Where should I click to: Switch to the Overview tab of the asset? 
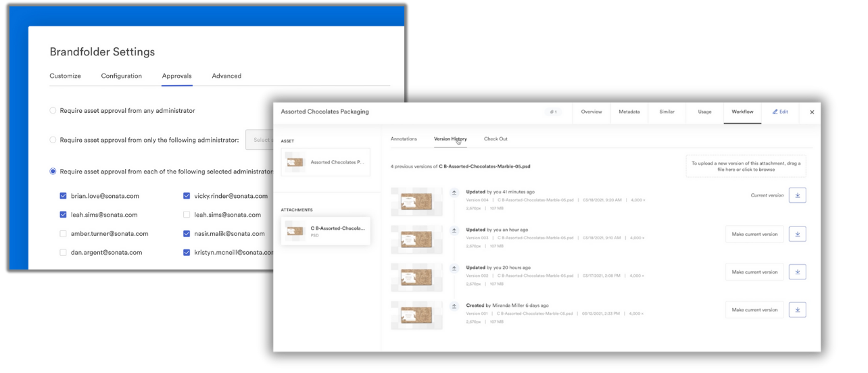(x=592, y=111)
